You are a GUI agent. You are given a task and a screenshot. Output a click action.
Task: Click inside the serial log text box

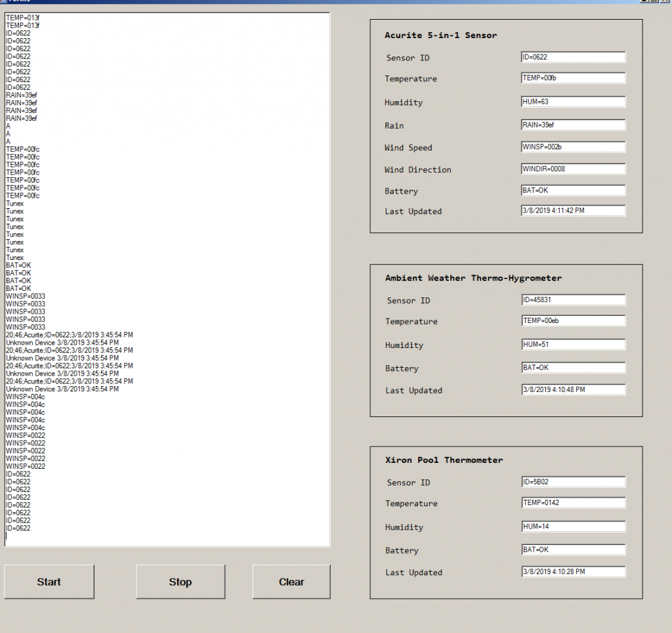point(167,280)
